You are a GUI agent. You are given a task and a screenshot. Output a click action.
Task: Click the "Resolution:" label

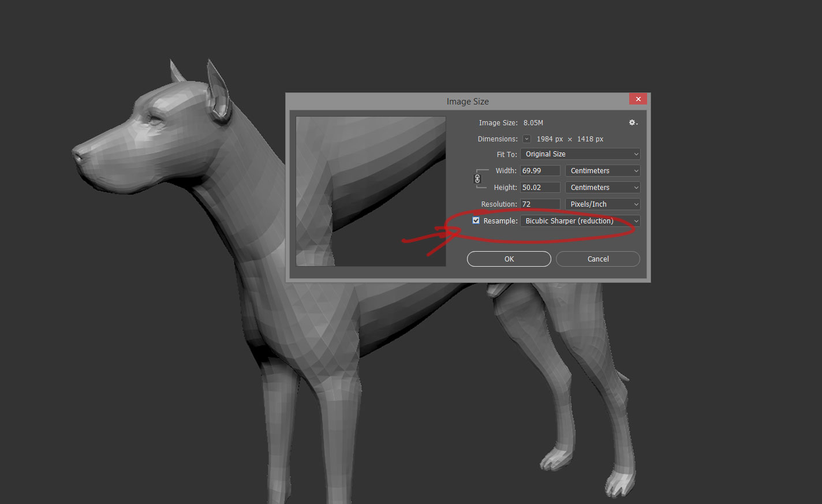coord(499,204)
